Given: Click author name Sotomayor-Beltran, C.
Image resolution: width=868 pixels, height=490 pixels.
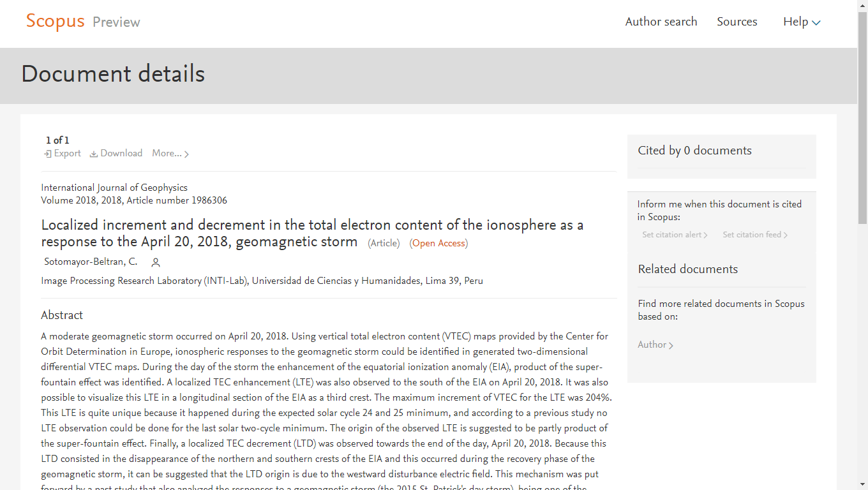Looking at the screenshot, I should coord(91,262).
